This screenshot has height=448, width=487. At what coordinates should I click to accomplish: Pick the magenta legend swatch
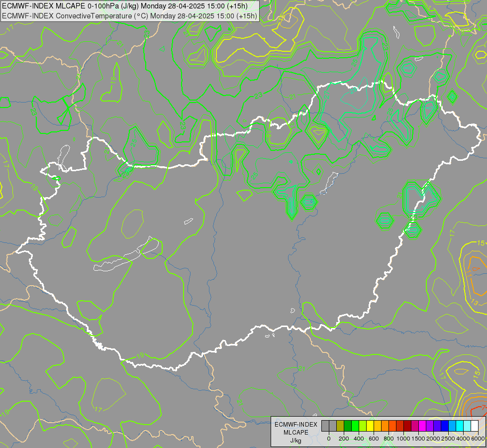423,426
